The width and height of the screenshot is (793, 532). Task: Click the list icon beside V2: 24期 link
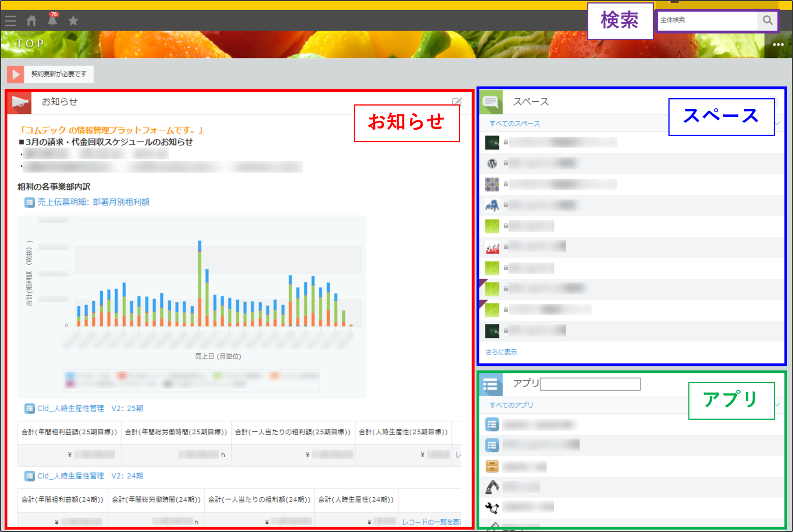[29, 476]
